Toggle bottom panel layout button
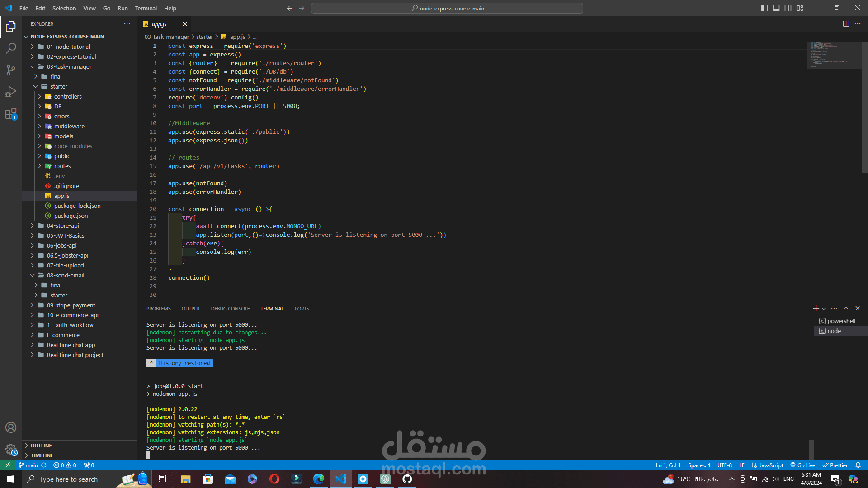 click(x=776, y=8)
